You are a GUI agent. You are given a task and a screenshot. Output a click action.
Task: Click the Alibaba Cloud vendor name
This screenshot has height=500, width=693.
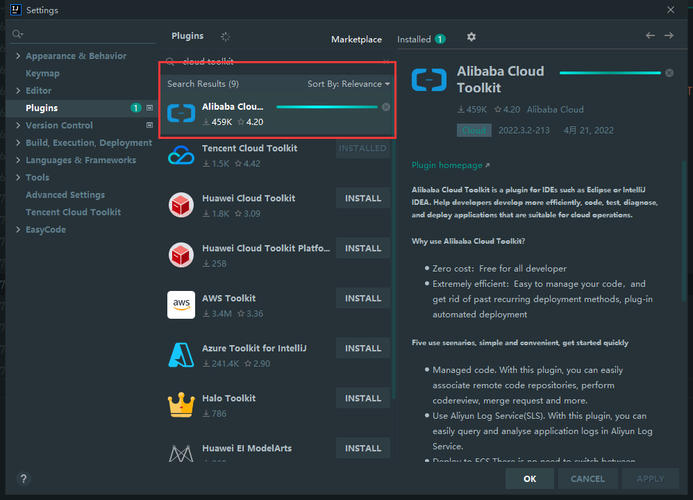[555, 110]
